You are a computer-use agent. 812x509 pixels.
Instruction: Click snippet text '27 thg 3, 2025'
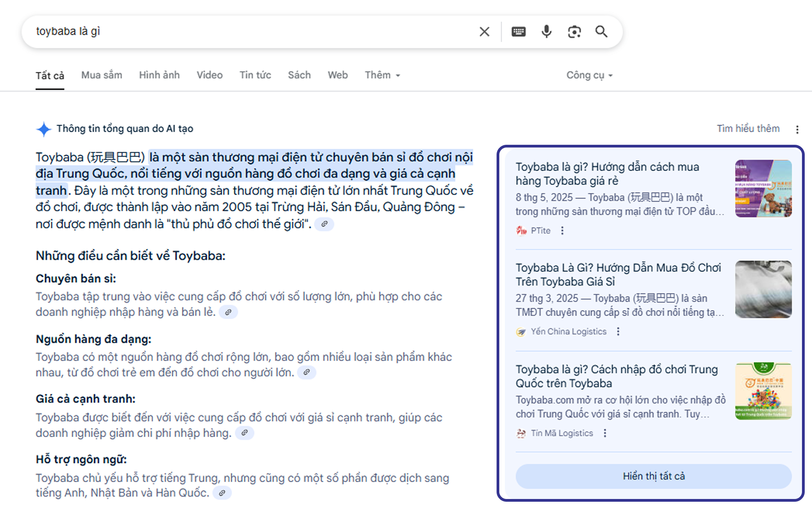(547, 299)
